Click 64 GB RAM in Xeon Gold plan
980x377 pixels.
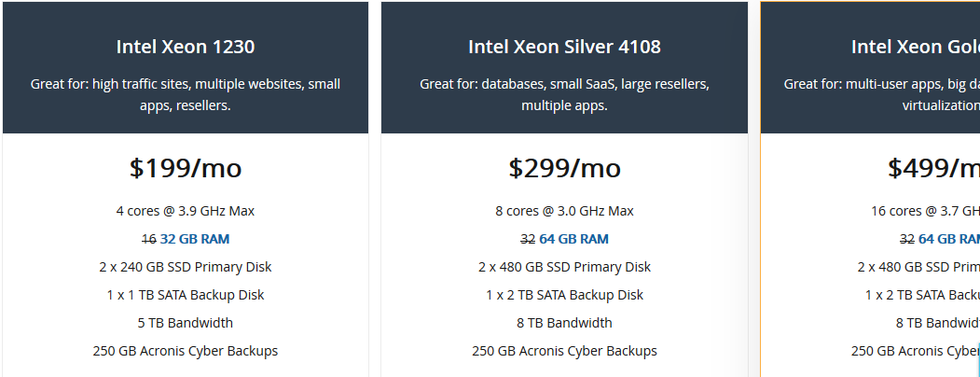coord(948,239)
